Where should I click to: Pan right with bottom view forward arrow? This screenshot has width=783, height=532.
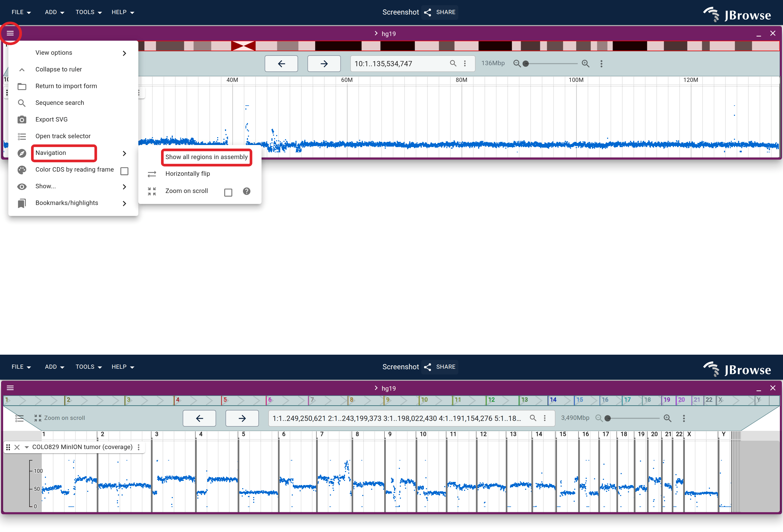[x=242, y=418]
